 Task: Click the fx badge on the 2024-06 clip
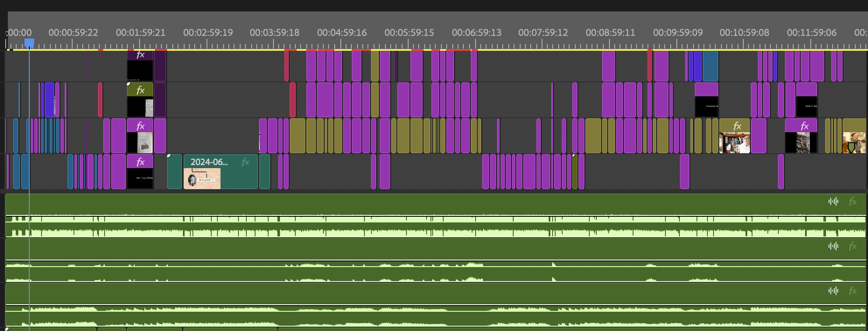(245, 162)
